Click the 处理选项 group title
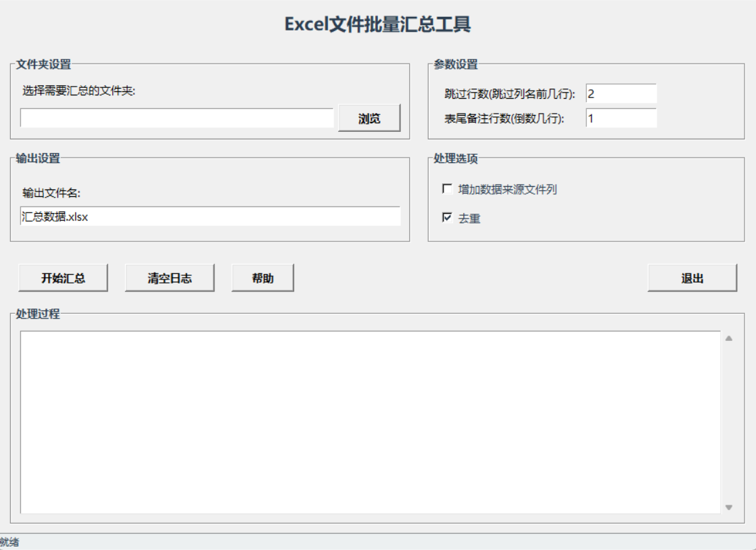Image resolution: width=756 pixels, height=550 pixels. click(x=456, y=158)
